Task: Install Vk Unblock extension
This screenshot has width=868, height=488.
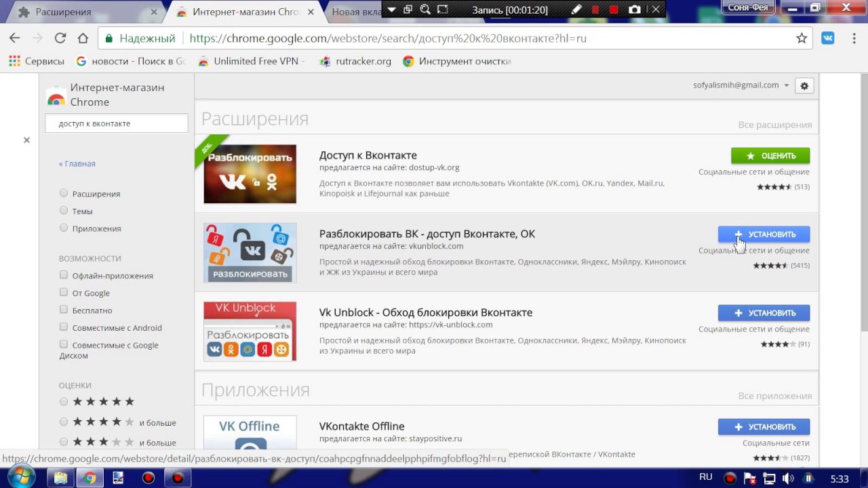Action: 764,313
